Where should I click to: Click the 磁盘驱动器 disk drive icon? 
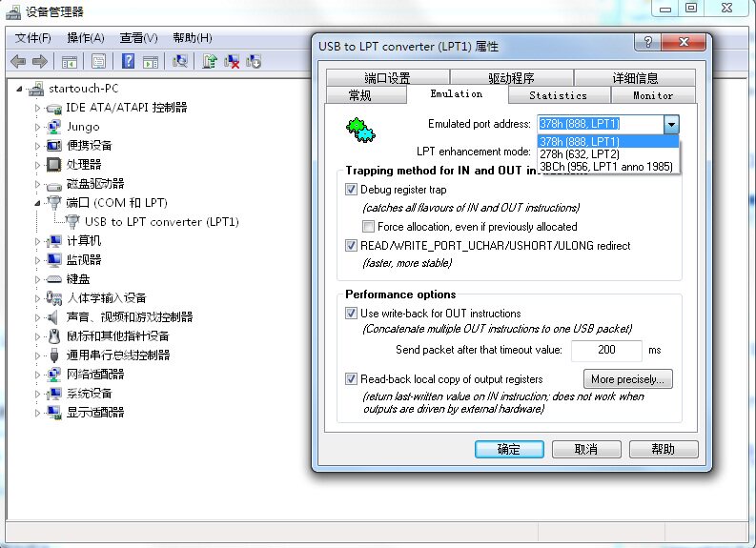pos(54,185)
